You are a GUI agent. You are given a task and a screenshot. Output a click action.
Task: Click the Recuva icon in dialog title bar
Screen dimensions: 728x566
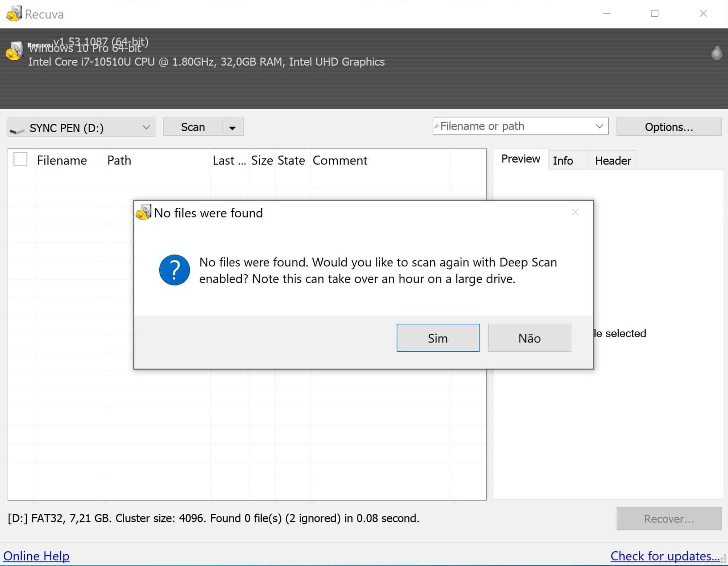pos(144,212)
